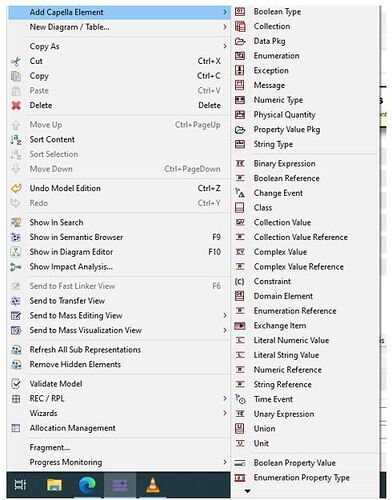The image size is (392, 500).
Task: Click the Cut scissors icon
Action: tap(16, 61)
